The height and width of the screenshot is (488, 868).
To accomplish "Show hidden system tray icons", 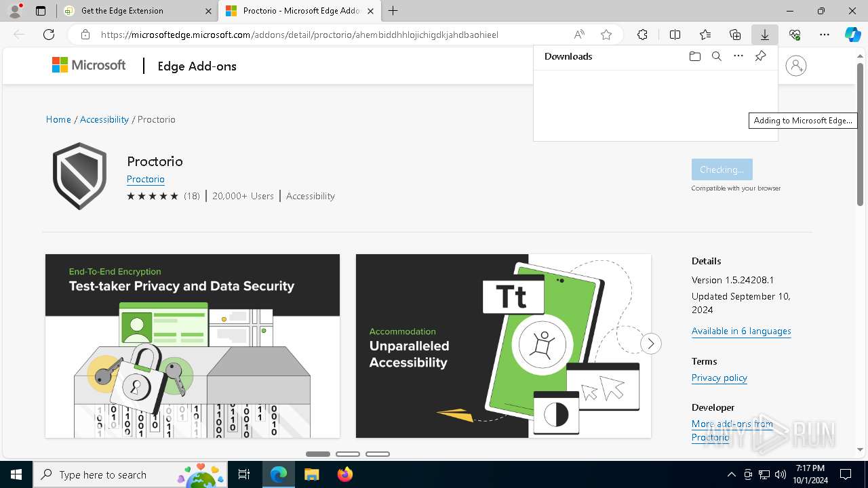I will coord(731,474).
